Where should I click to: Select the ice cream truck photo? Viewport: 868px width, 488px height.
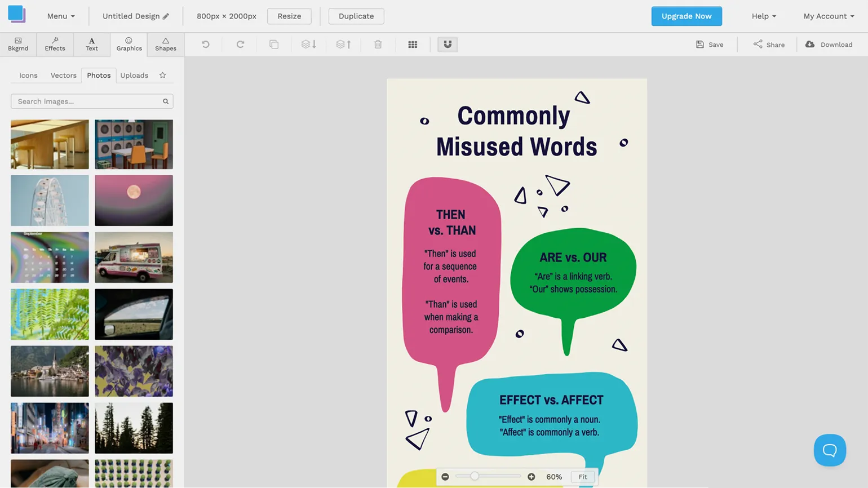(x=134, y=258)
